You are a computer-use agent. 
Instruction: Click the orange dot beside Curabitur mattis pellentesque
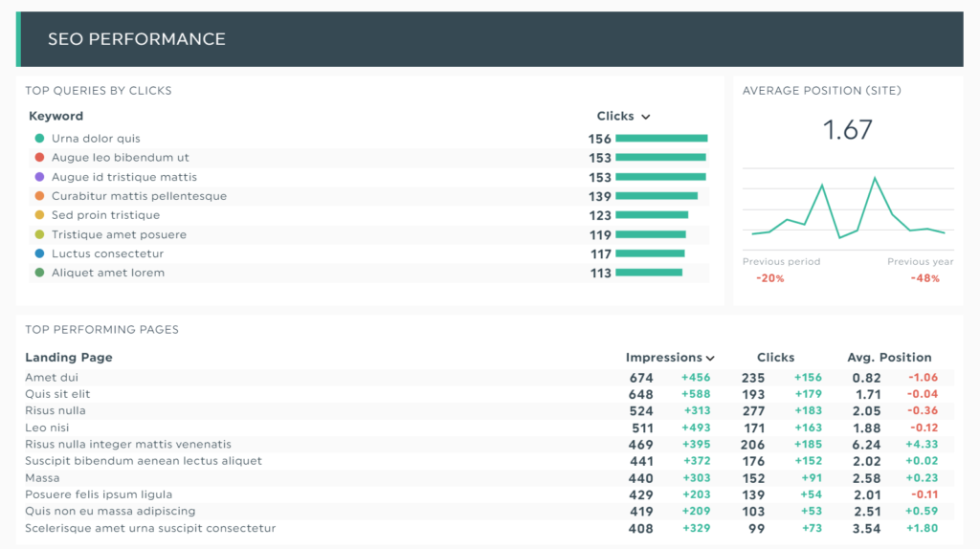[39, 196]
